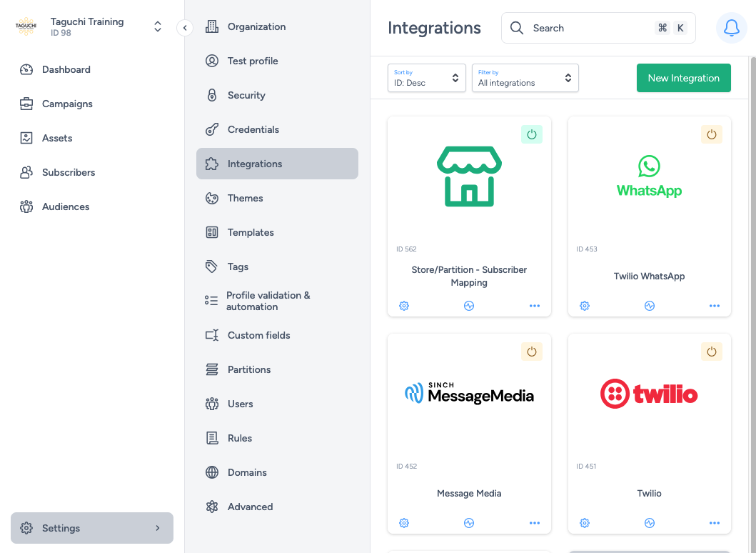The height and width of the screenshot is (553, 756).
Task: Open Partitions settings
Action: click(x=277, y=369)
